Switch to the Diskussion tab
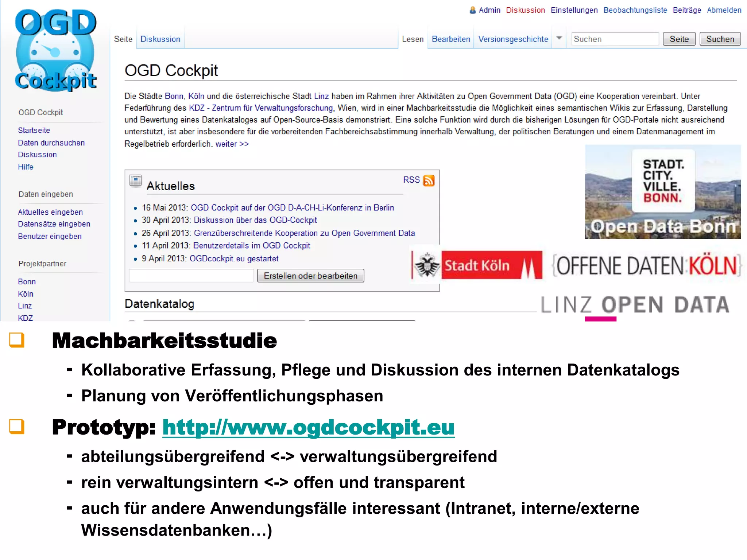The height and width of the screenshot is (560, 747). tap(160, 39)
